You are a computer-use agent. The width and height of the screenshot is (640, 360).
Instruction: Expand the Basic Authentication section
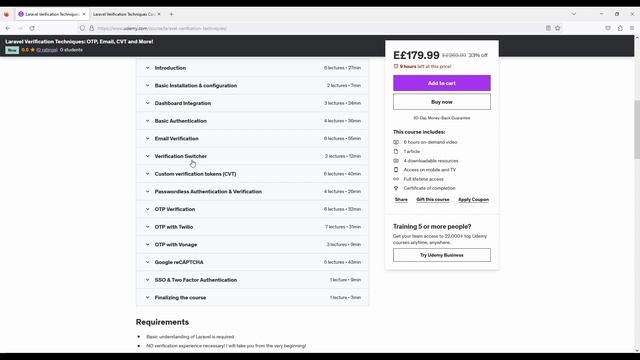252,121
